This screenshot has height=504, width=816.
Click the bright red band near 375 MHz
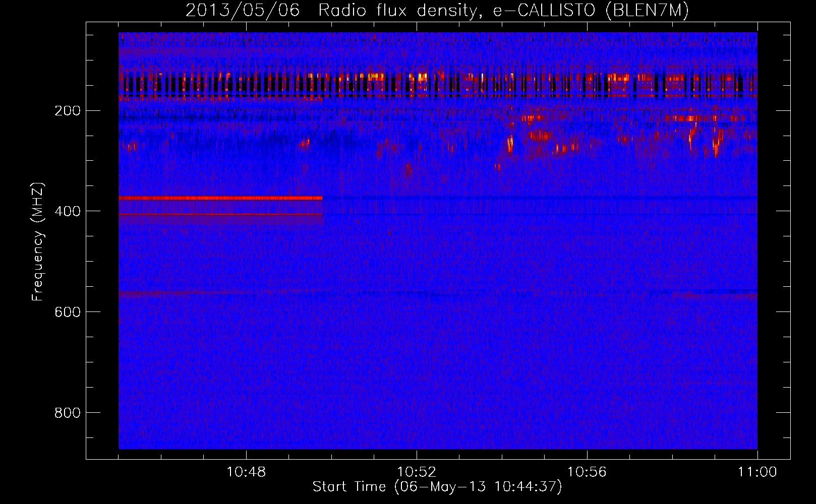220,198
